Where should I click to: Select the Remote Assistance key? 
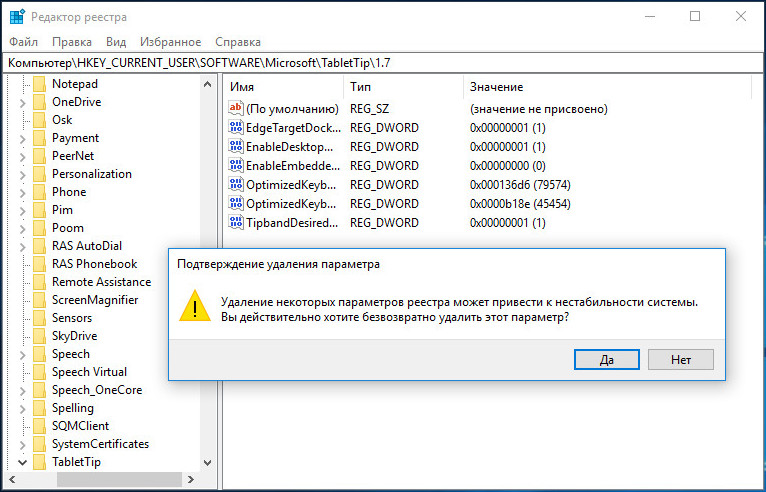(x=102, y=282)
